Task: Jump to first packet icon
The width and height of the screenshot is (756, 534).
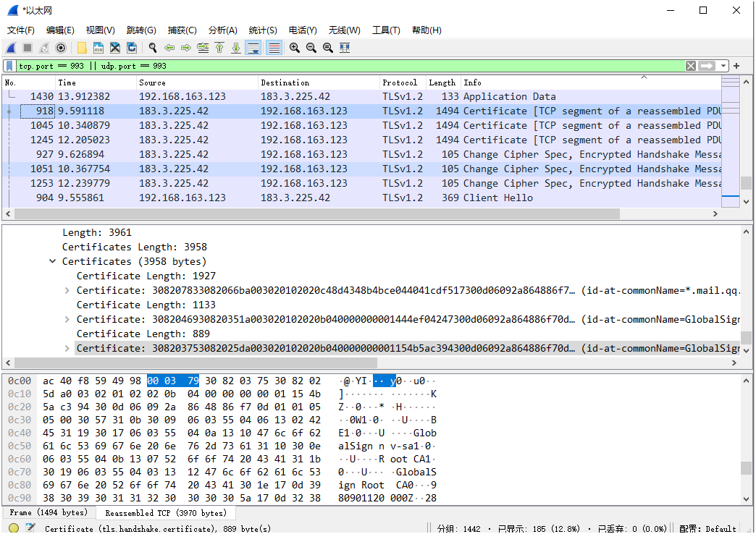Action: pyautogui.click(x=219, y=48)
